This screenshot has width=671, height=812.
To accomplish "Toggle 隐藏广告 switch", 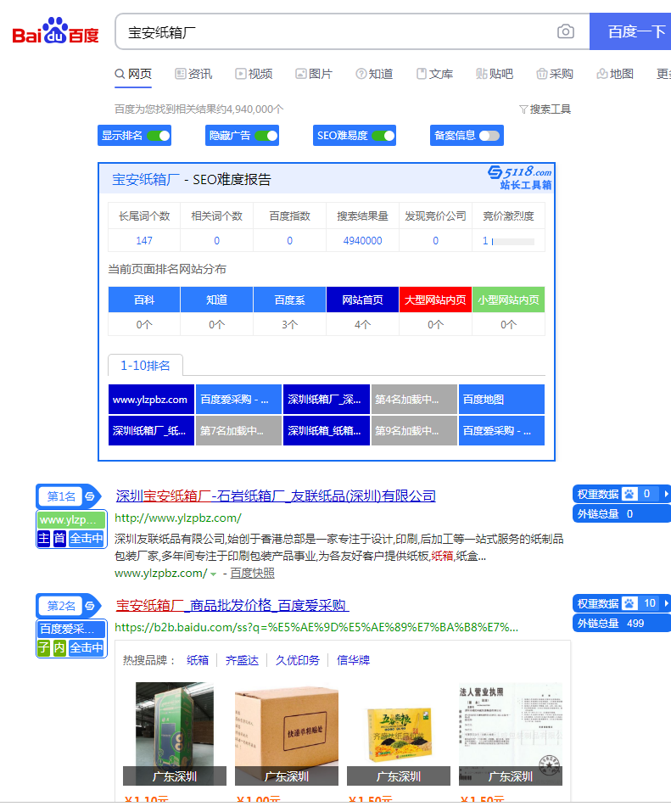I will pos(266,136).
